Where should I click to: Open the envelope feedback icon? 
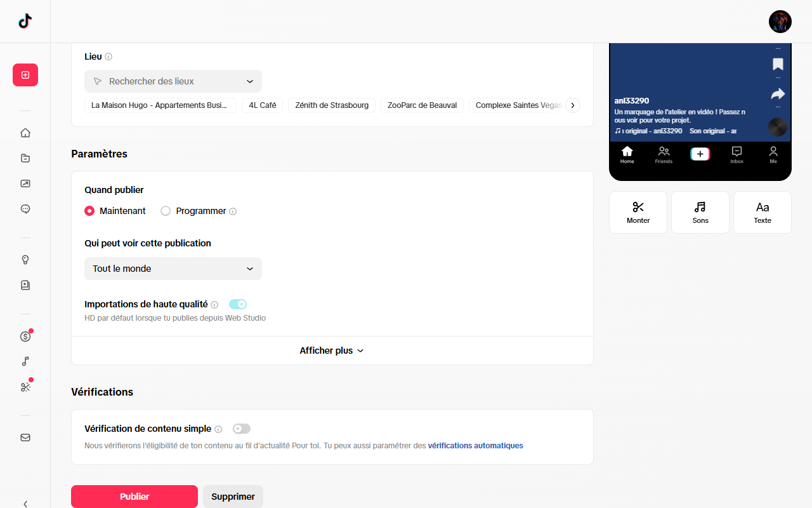tap(25, 438)
